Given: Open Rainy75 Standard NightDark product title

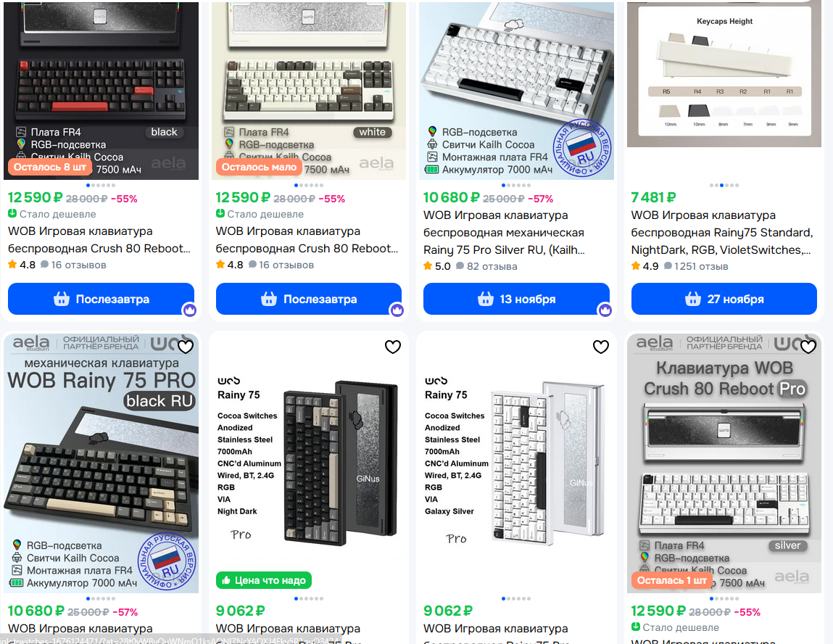Looking at the screenshot, I should click(x=722, y=233).
